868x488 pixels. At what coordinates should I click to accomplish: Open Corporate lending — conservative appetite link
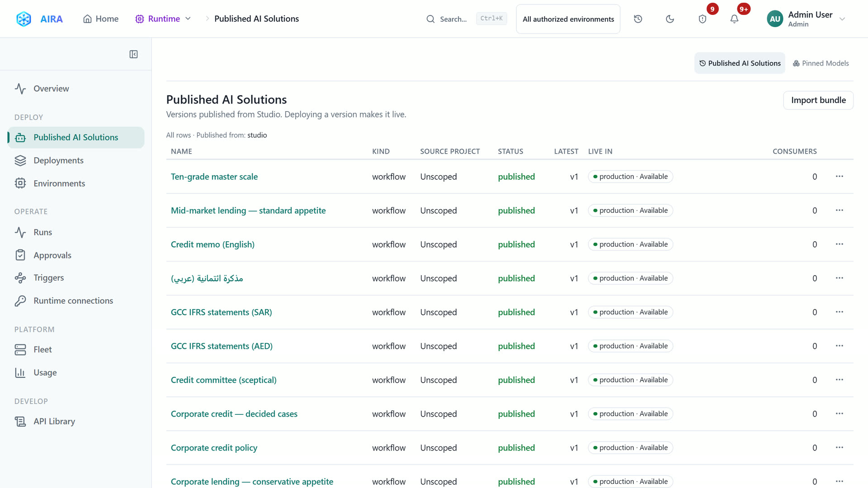coord(252,482)
